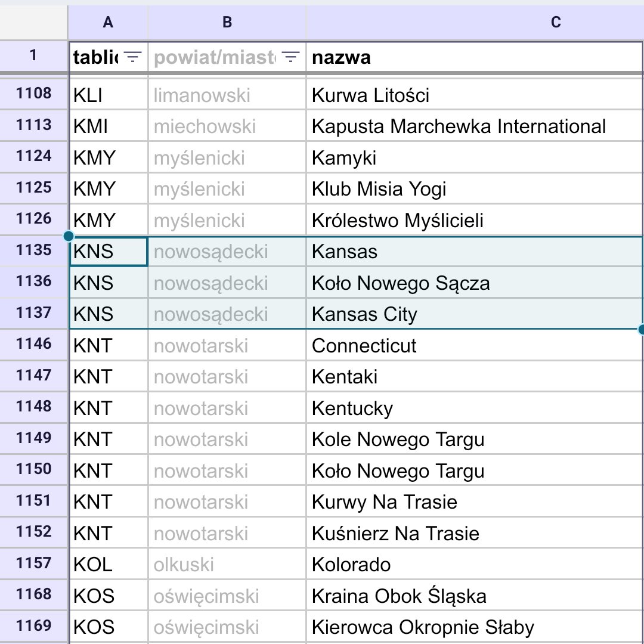Select row header 1
The image size is (644, 644).
coord(33,56)
